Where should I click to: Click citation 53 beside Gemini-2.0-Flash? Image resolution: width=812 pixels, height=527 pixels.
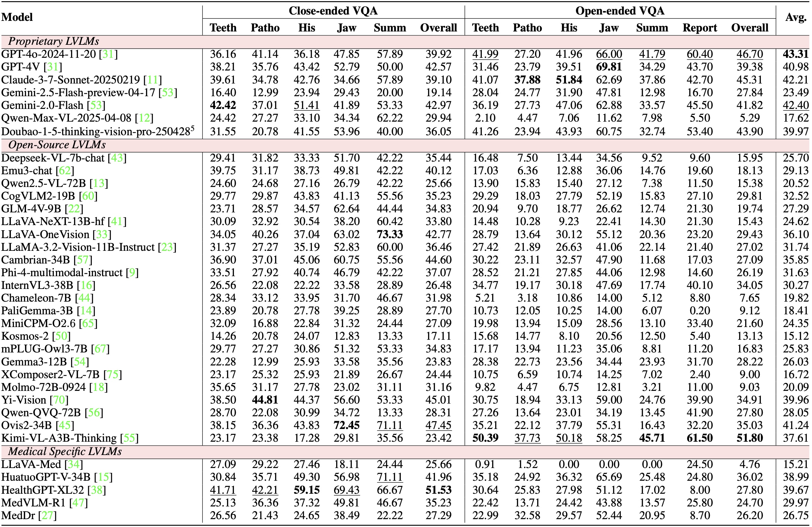tap(96, 106)
